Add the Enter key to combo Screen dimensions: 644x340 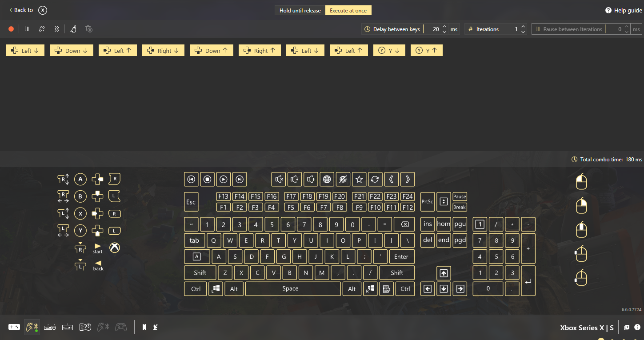click(402, 256)
